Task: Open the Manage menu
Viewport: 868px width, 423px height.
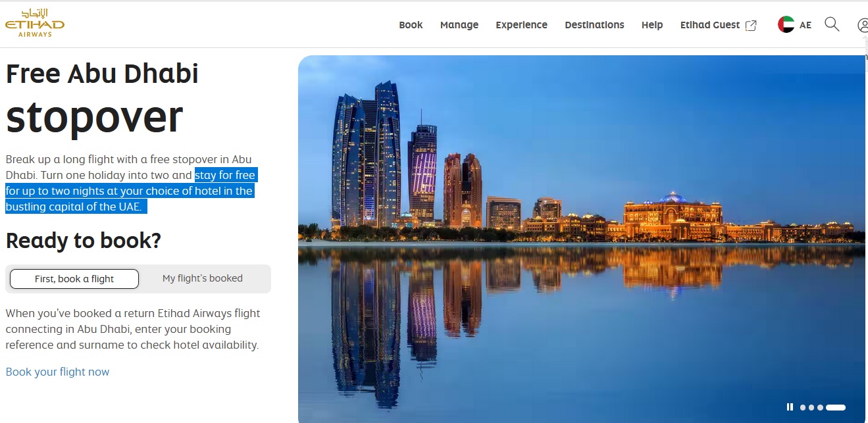Action: click(459, 25)
